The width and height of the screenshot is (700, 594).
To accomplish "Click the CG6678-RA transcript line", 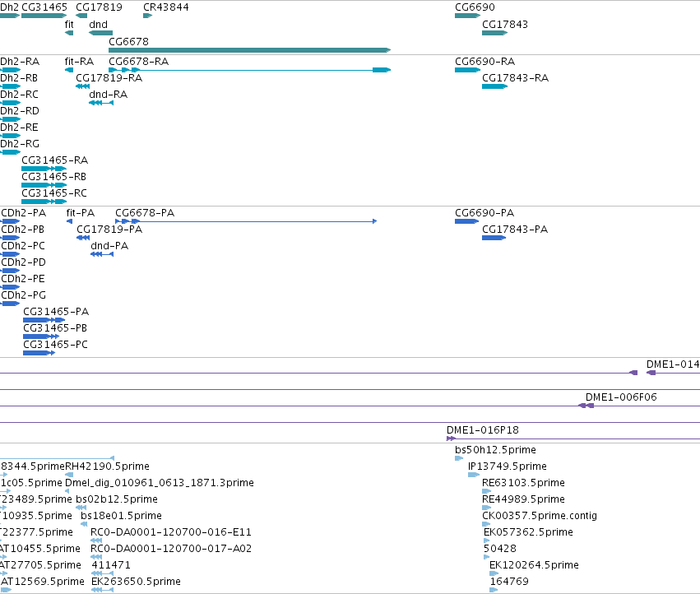I will tap(249, 70).
